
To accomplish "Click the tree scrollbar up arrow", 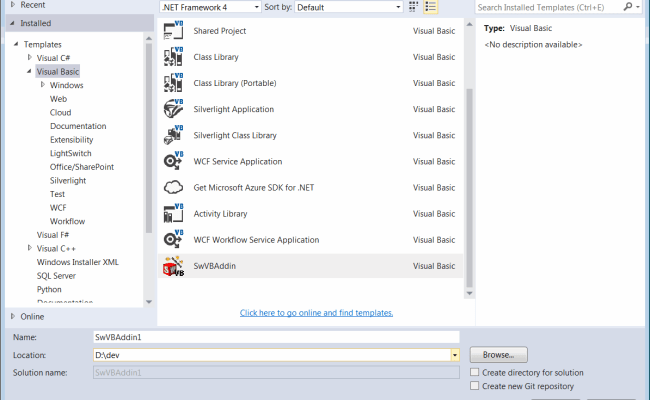I will coord(149,39).
